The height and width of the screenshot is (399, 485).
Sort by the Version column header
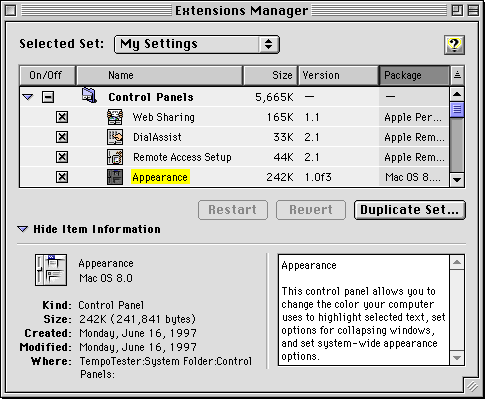coord(338,75)
